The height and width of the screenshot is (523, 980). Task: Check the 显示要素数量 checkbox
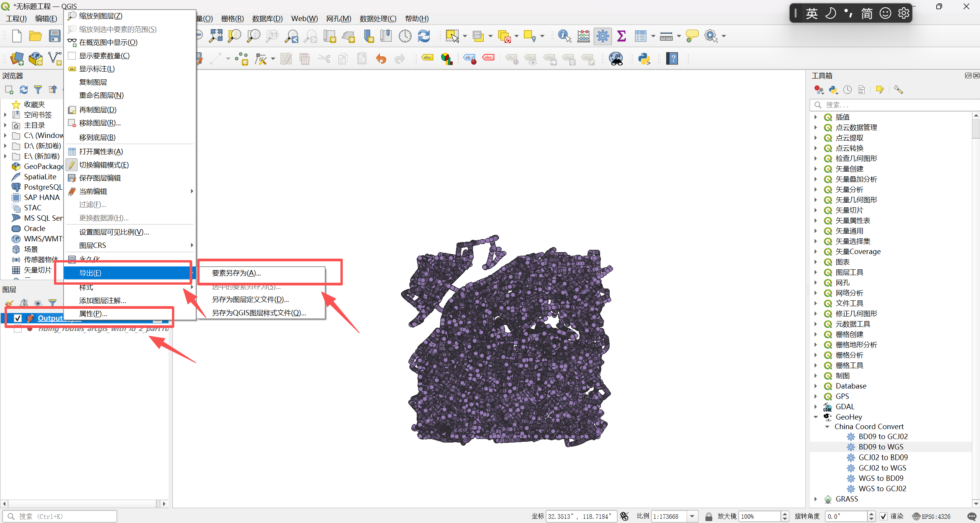(x=72, y=56)
